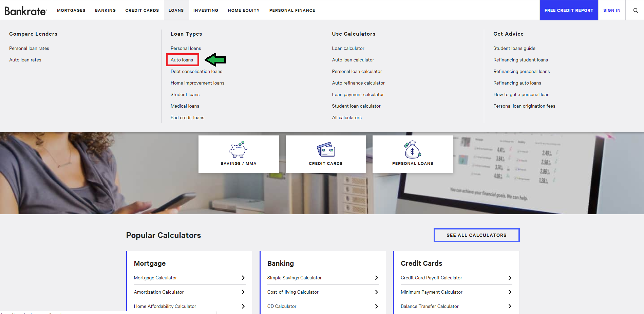This screenshot has height=314, width=644.
Task: Open All calculators link
Action: (x=347, y=117)
